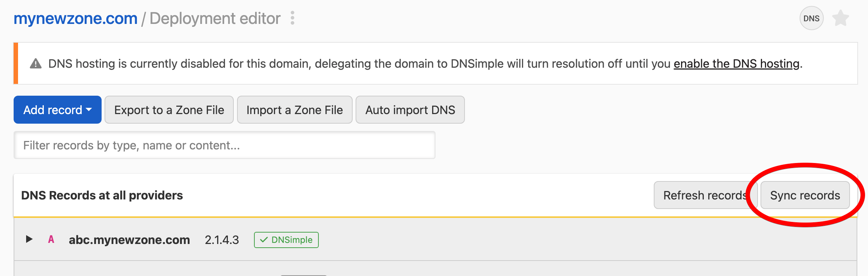Click Export to a Zone File
This screenshot has width=868, height=276.
point(169,110)
